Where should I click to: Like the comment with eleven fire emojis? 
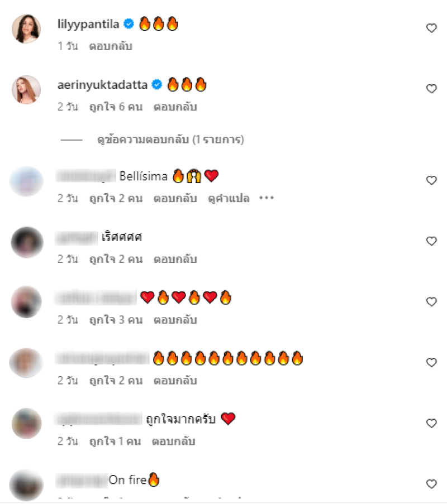[x=431, y=363]
